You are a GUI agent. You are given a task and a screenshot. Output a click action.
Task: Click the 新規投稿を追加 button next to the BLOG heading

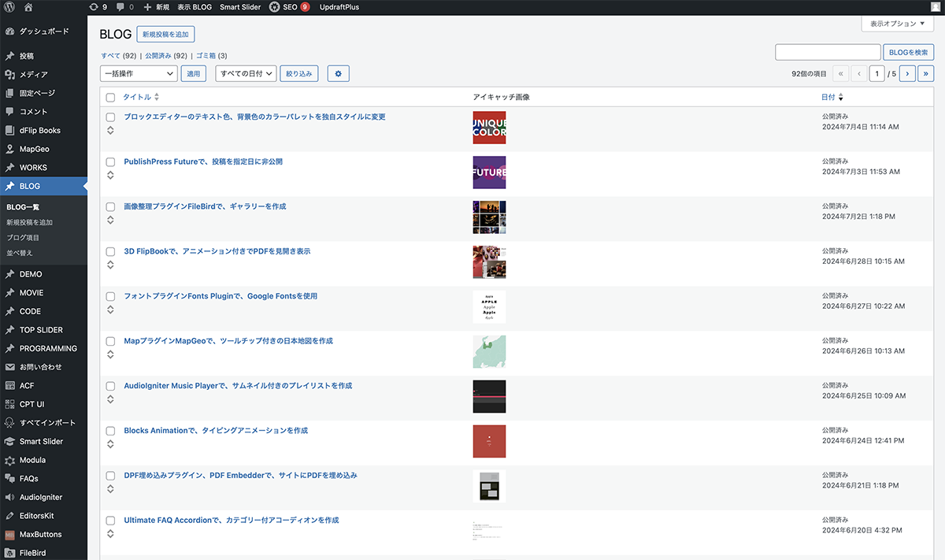click(x=165, y=35)
